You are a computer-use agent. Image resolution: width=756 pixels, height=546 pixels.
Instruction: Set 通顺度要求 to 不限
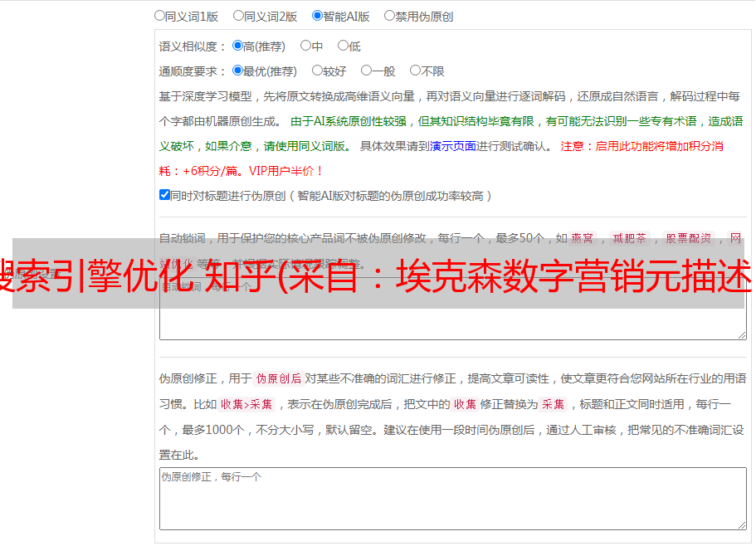[x=415, y=71]
